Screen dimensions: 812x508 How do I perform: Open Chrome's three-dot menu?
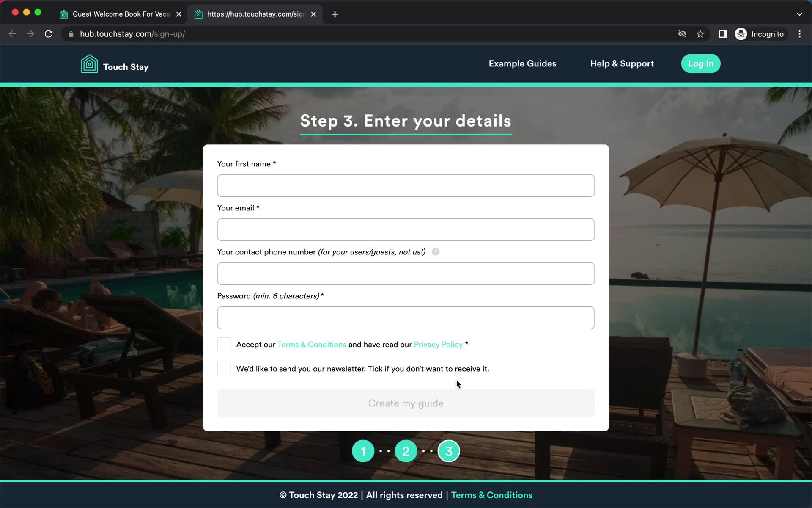(799, 34)
